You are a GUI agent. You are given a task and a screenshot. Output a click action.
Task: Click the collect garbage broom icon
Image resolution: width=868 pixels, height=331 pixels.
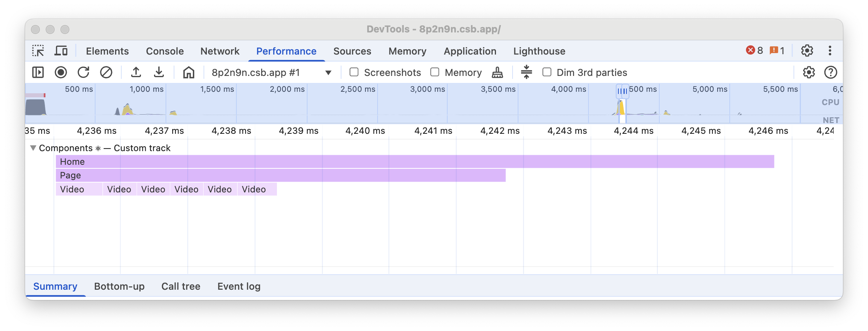click(497, 72)
